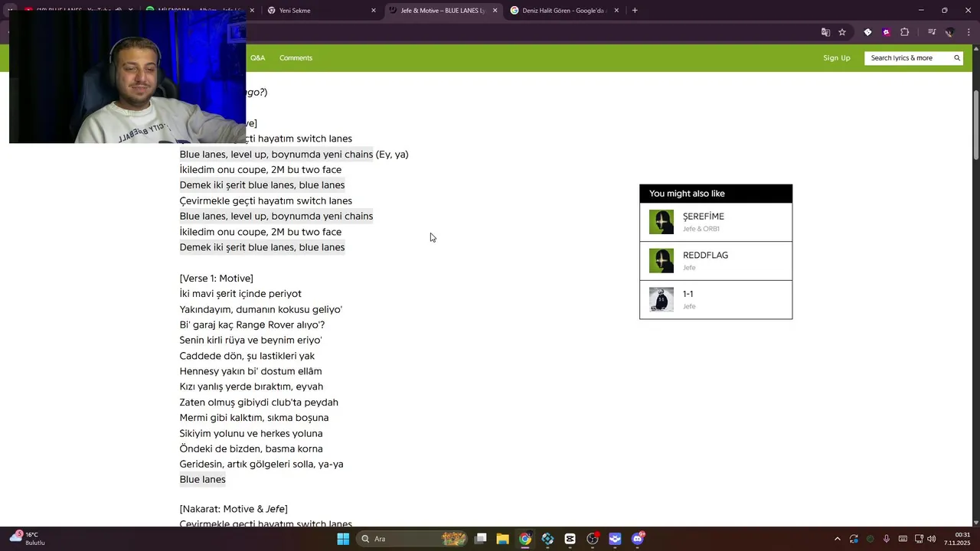Open the touch keyboard tray icon
Viewport: 980px width, 551px height.
(x=903, y=539)
